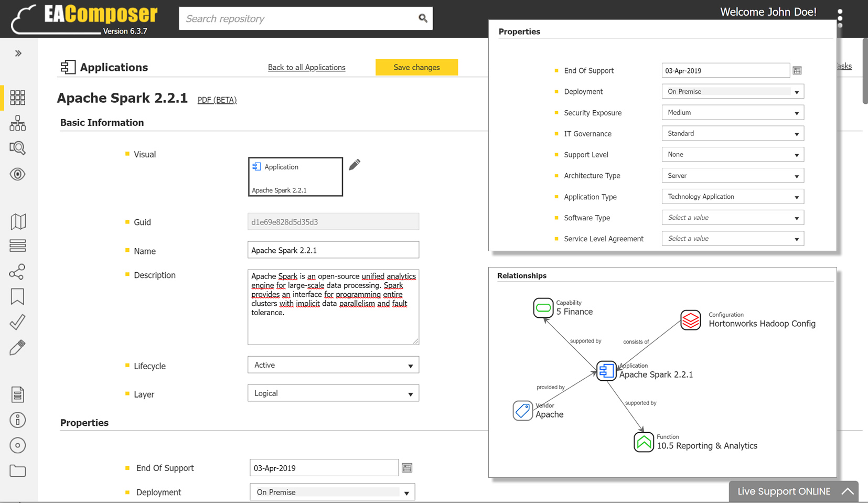
Task: Click the search magnifier icon
Action: point(423,18)
